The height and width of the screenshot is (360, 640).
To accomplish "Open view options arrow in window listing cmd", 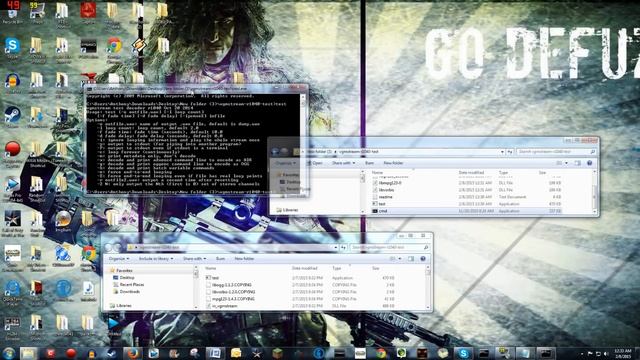I will click(566, 163).
